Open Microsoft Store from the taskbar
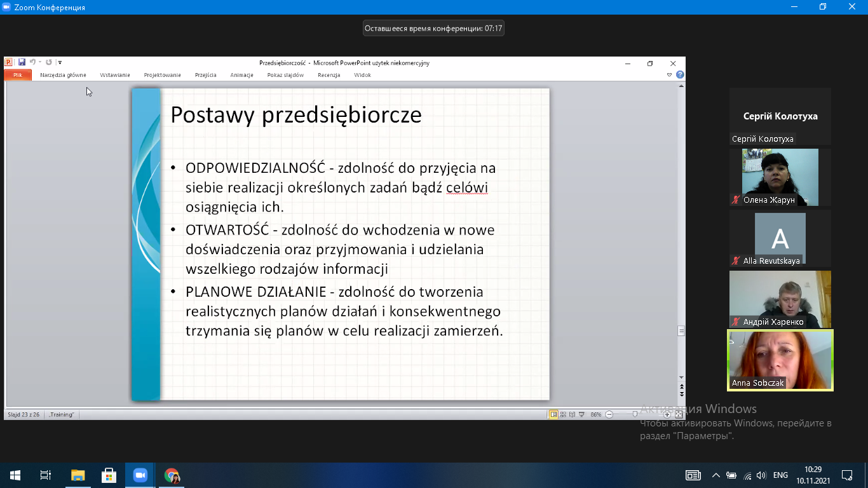Image resolution: width=868 pixels, height=488 pixels. [x=109, y=475]
